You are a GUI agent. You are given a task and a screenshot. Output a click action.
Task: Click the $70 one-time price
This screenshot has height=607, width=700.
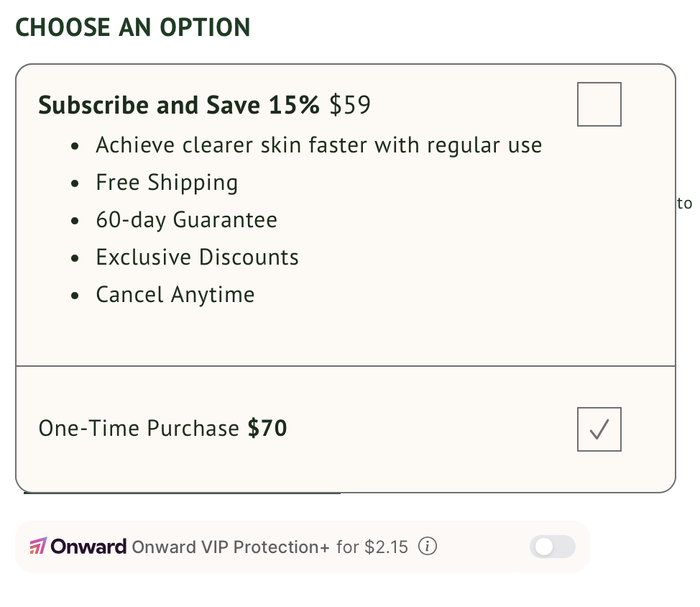tap(267, 429)
